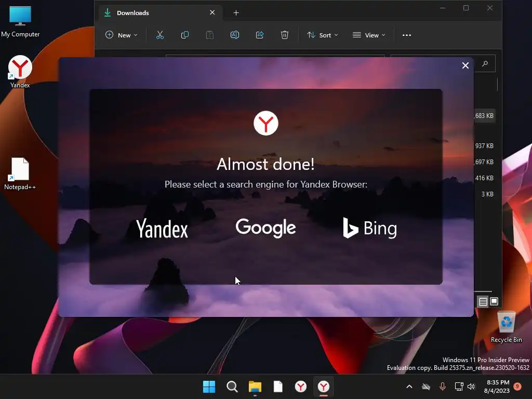The width and height of the screenshot is (532, 399).
Task: Click the File Explorer vertical scrollbar
Action: coord(497,85)
